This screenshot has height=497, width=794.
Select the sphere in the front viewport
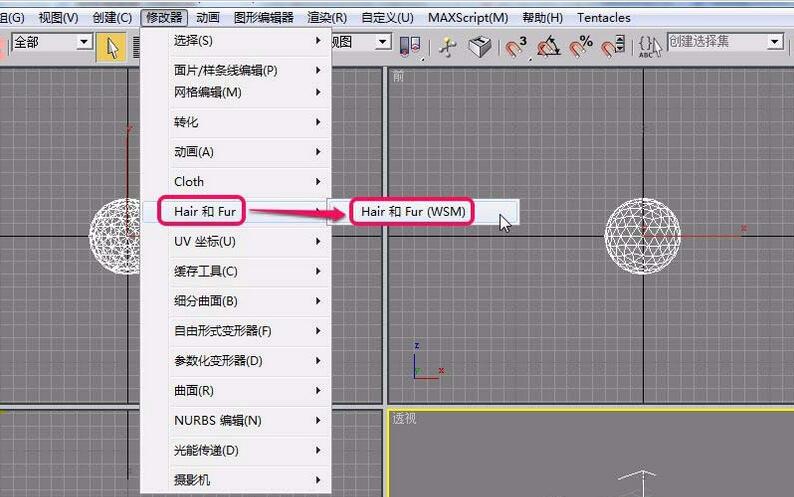pyautogui.click(x=643, y=236)
